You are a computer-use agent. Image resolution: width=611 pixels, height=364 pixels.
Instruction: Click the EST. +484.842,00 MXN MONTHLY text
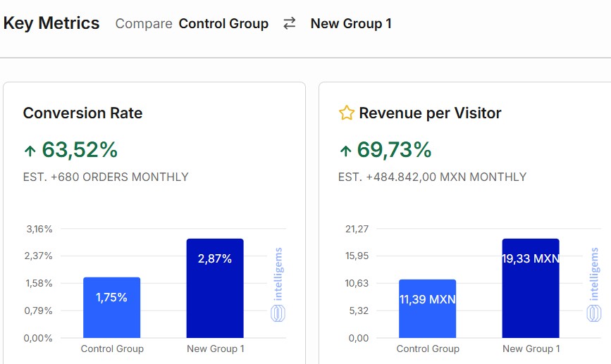(x=432, y=177)
